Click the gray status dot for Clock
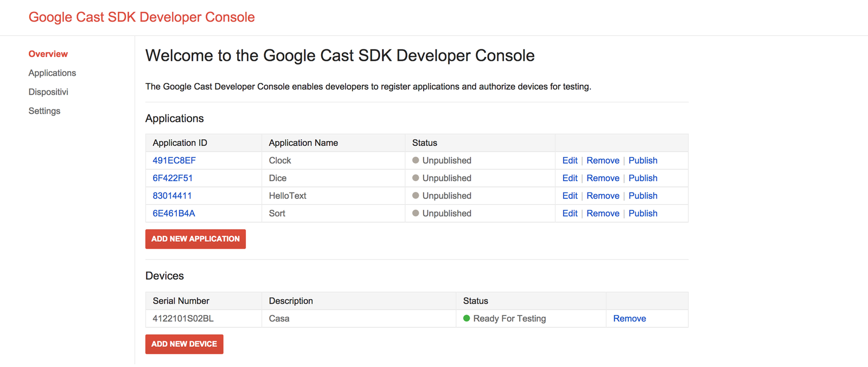 click(x=416, y=160)
